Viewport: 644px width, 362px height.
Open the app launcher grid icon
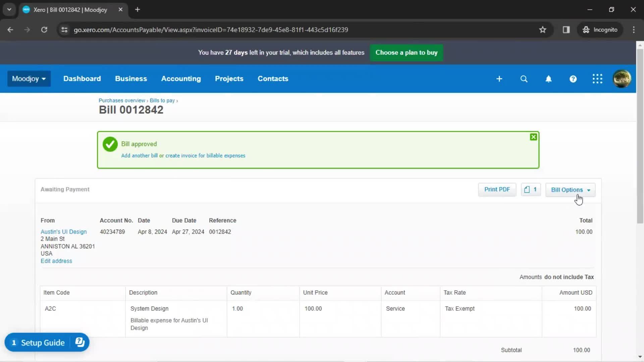tap(597, 79)
